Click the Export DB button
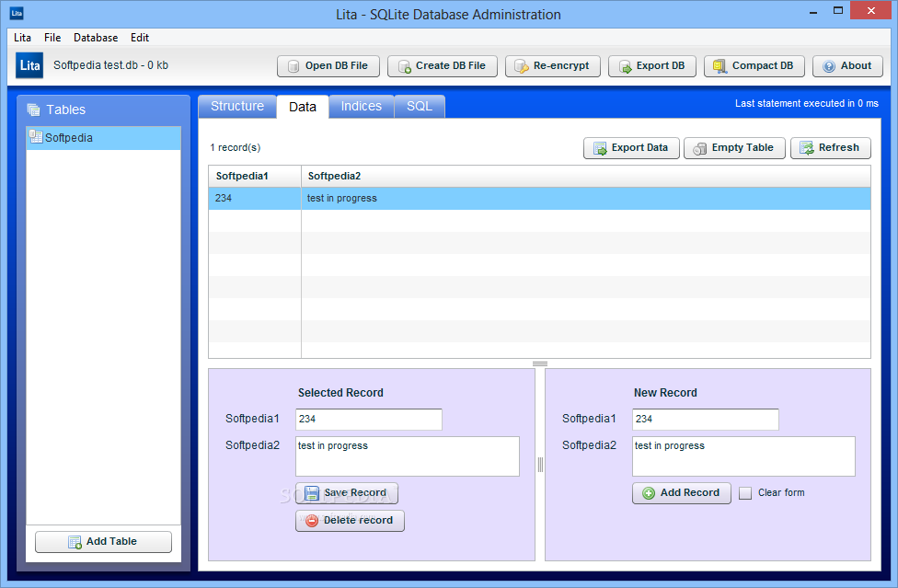898x588 pixels. pyautogui.click(x=651, y=66)
